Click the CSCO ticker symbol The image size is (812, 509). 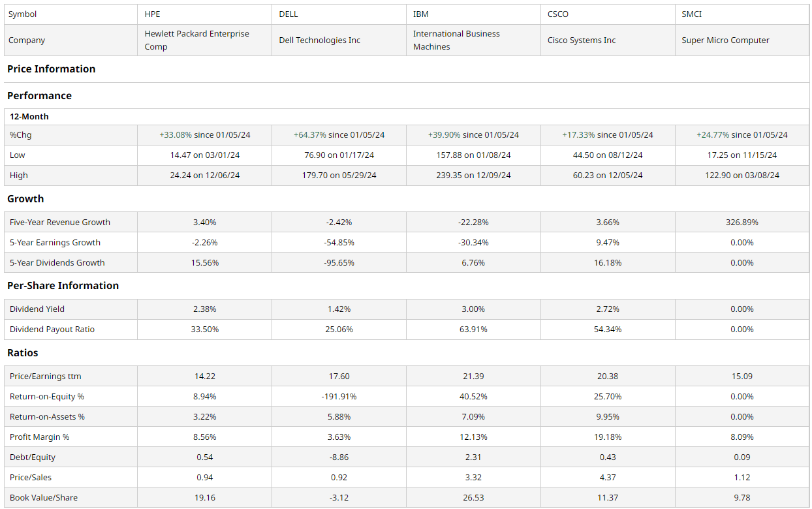558,14
